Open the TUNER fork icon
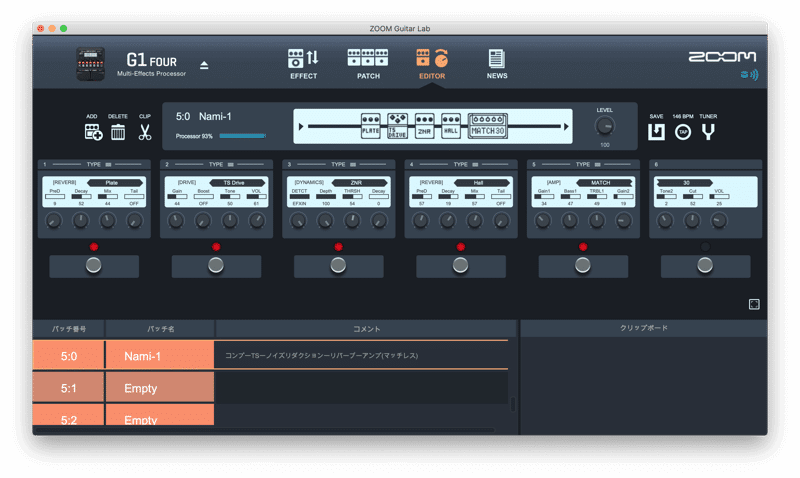The image size is (800, 478). [708, 132]
